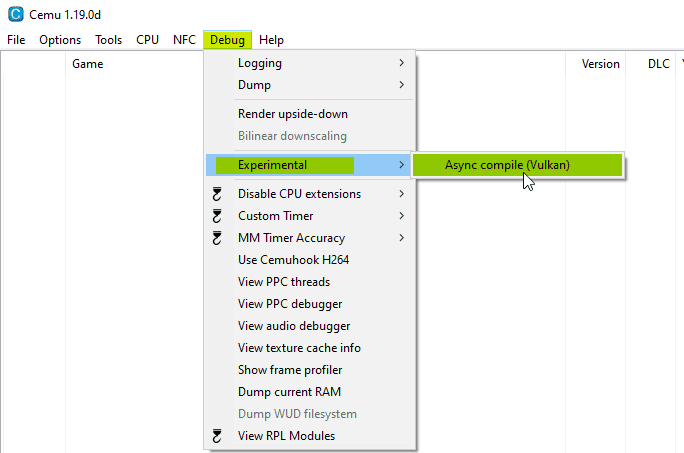The width and height of the screenshot is (684, 453).
Task: Toggle Render upside-down option
Action: (x=292, y=114)
